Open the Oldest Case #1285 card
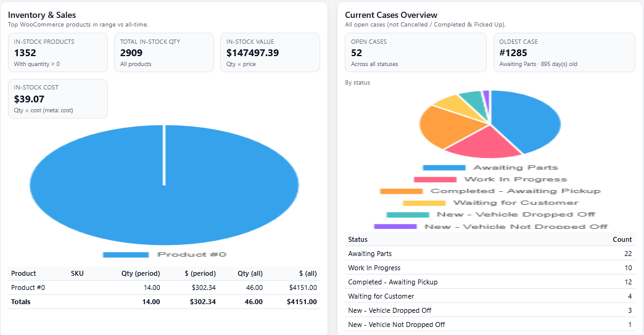The image size is (644, 335). click(564, 52)
